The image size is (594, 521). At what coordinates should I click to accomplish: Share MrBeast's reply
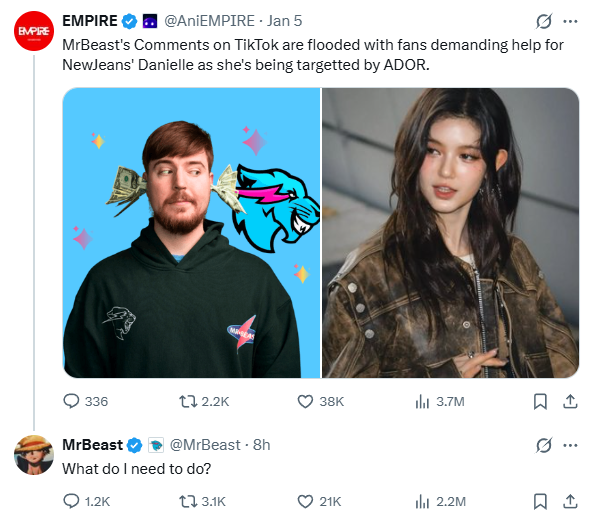pos(570,501)
